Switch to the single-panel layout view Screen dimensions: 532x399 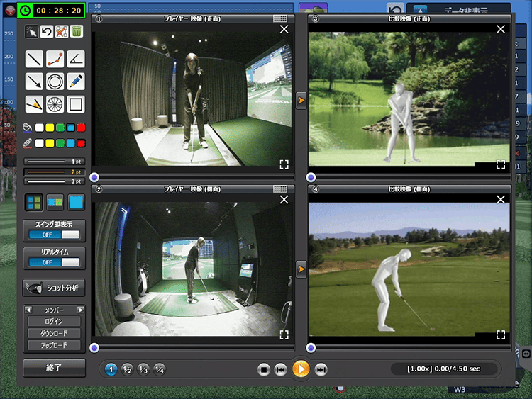point(76,203)
